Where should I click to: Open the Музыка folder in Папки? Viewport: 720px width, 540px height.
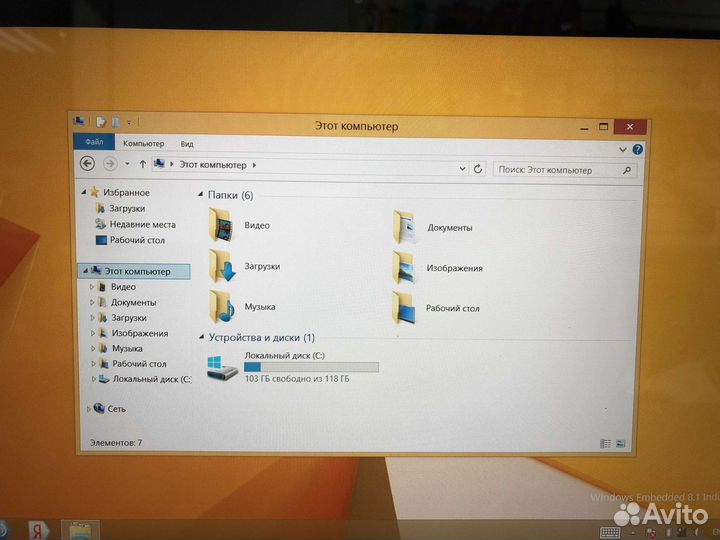(242, 306)
